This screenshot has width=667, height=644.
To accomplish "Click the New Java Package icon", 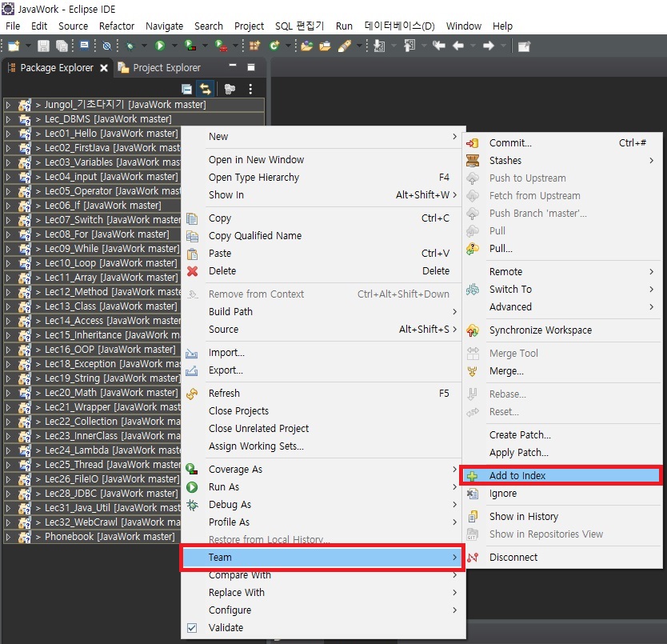I will tap(254, 46).
